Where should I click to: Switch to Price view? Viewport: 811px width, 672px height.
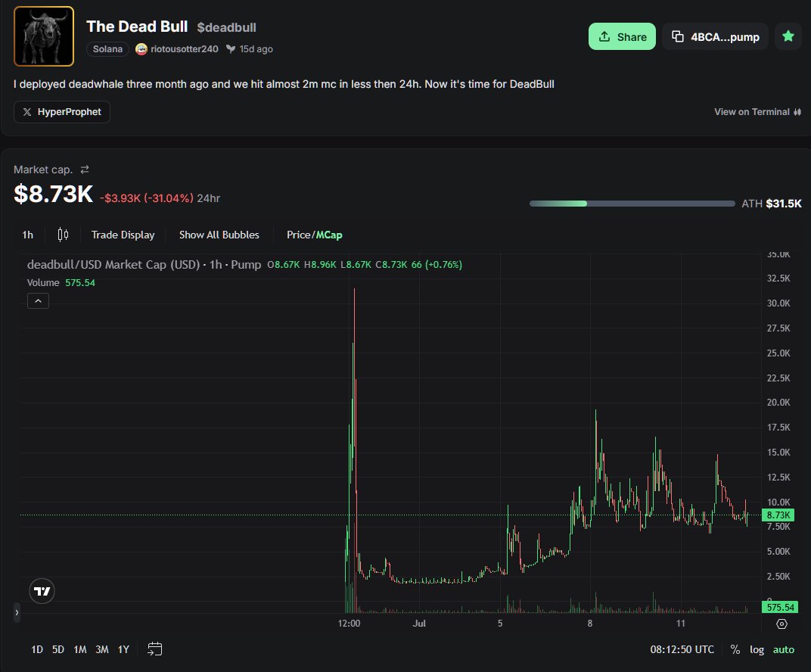[x=298, y=235]
